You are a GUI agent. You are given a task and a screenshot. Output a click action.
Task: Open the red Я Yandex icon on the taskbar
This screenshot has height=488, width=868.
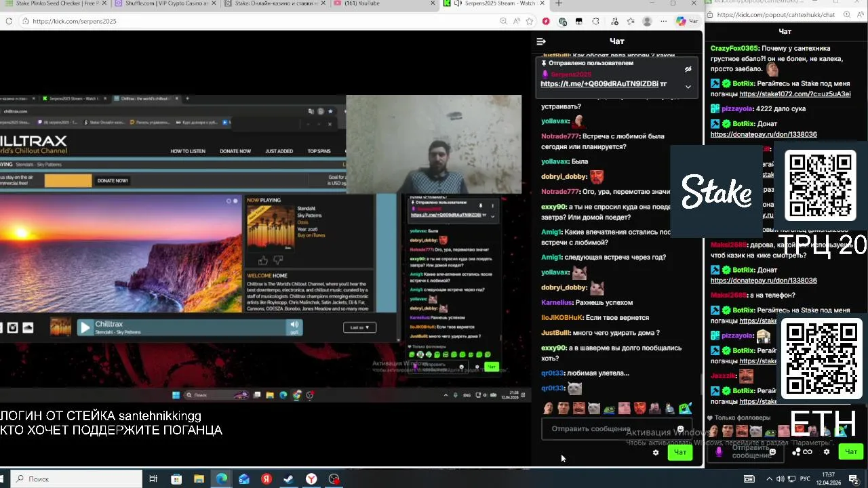(x=267, y=479)
